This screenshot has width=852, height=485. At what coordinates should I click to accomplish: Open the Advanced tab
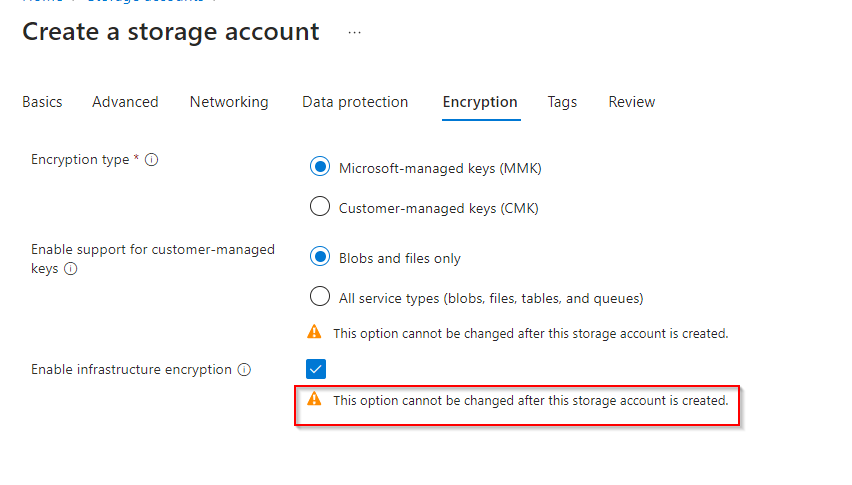click(125, 102)
